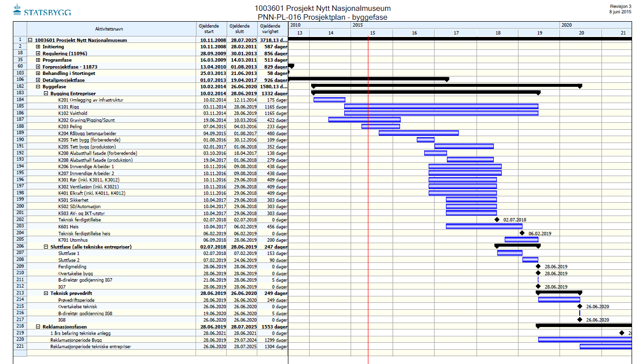The height and width of the screenshot is (364, 639).
Task: Select the K701 Utomhus Gantt bar
Action: (x=521, y=240)
